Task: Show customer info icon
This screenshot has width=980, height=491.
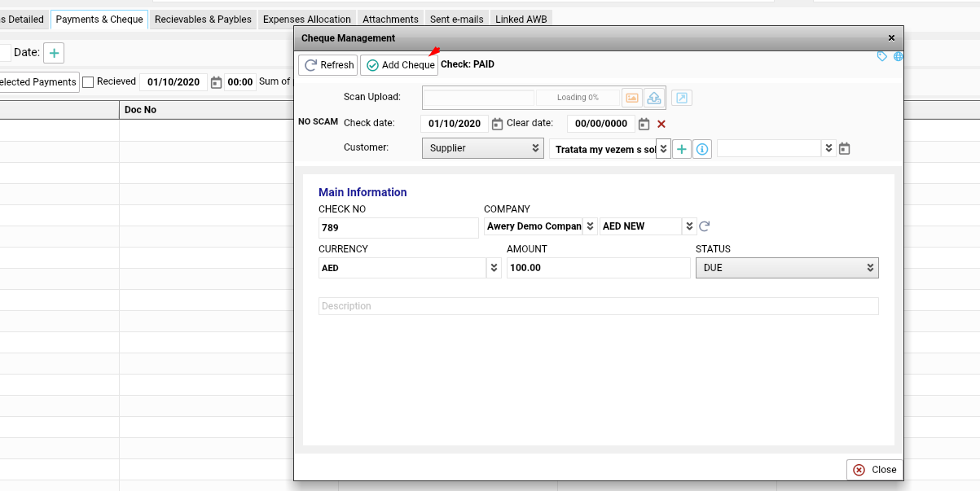Action: tap(703, 149)
